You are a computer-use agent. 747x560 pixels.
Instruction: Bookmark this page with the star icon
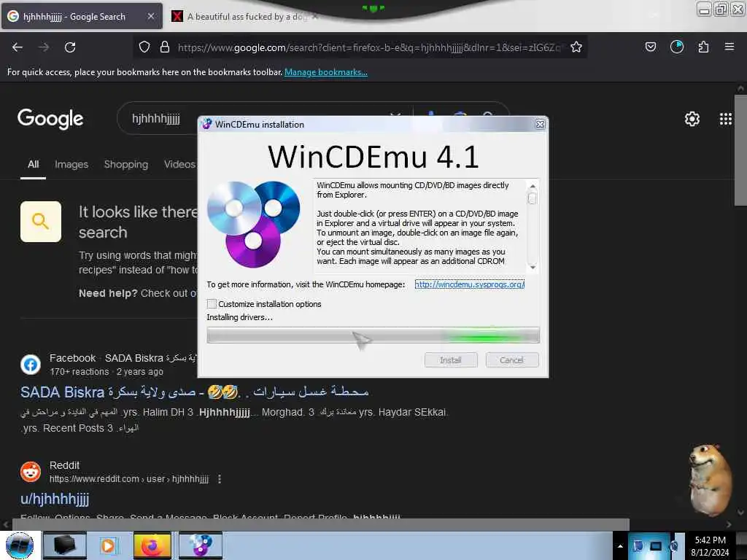click(576, 47)
